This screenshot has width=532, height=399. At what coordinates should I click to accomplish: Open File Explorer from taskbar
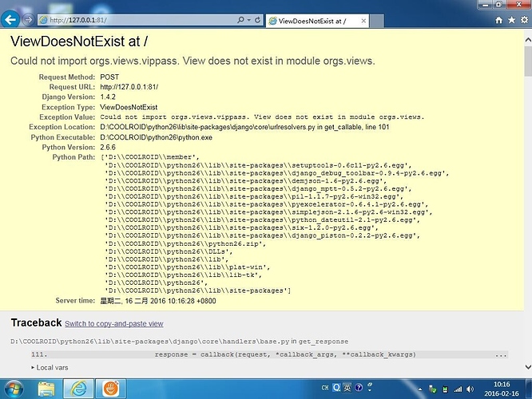click(x=46, y=389)
